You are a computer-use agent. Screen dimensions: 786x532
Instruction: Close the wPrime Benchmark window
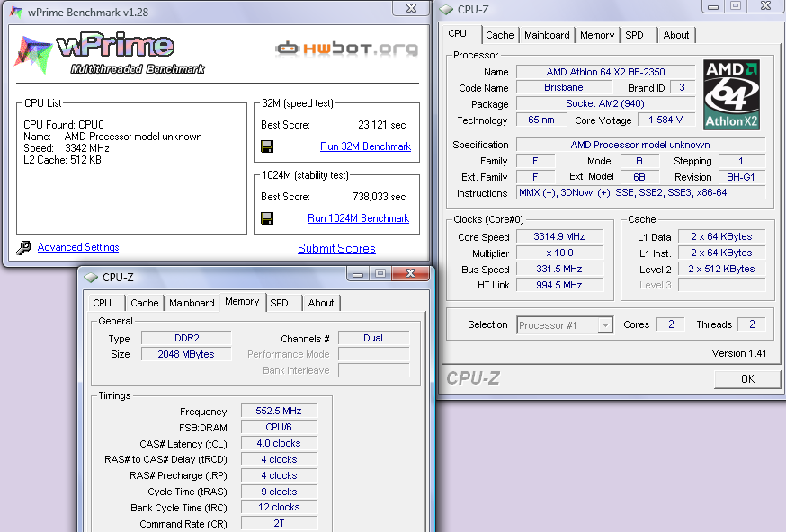click(x=412, y=8)
